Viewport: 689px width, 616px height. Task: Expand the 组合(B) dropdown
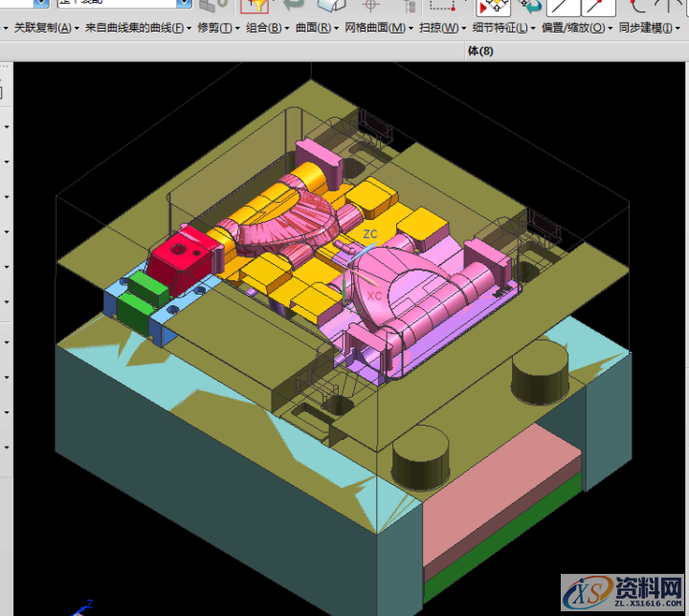point(263,29)
